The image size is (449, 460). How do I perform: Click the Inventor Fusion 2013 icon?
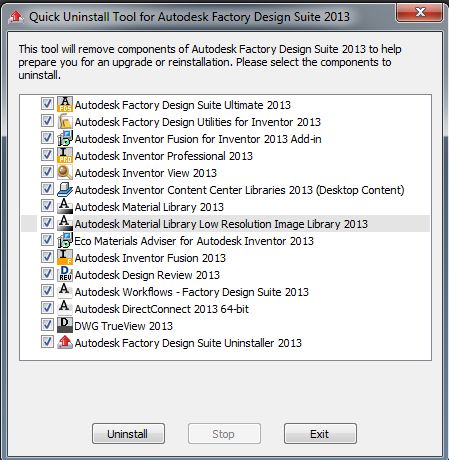[x=65, y=257]
